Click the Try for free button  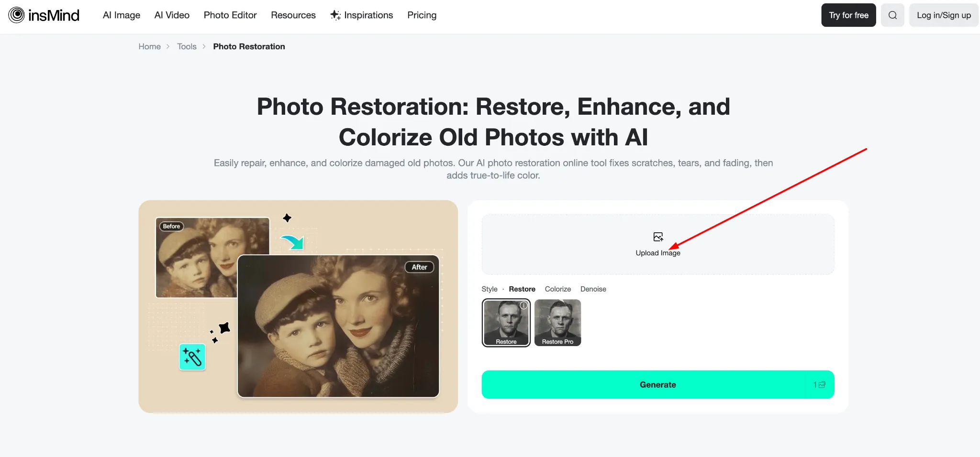[848, 15]
